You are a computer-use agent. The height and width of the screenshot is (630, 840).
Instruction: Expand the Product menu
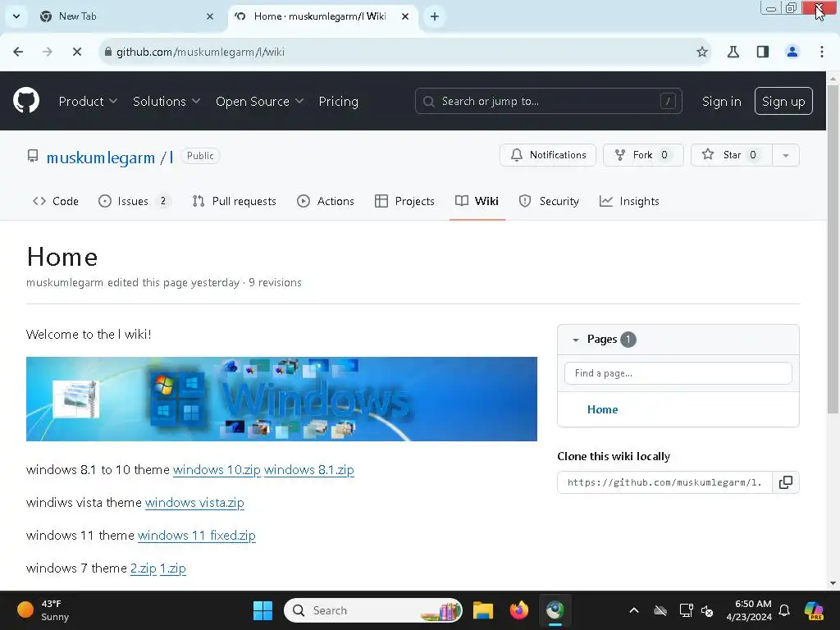[x=88, y=101]
